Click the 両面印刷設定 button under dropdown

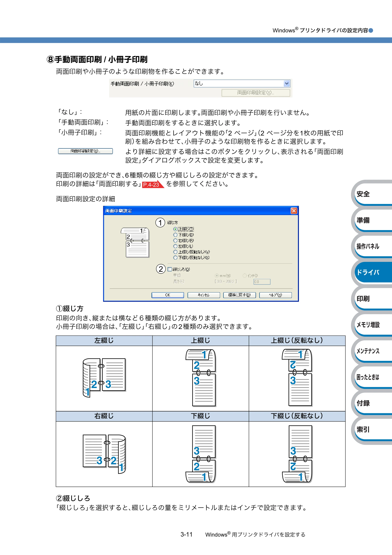256,93
